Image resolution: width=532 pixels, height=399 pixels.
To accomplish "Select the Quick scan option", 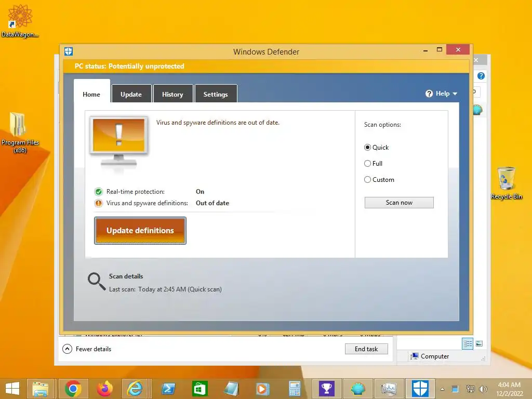I will pyautogui.click(x=376, y=148).
